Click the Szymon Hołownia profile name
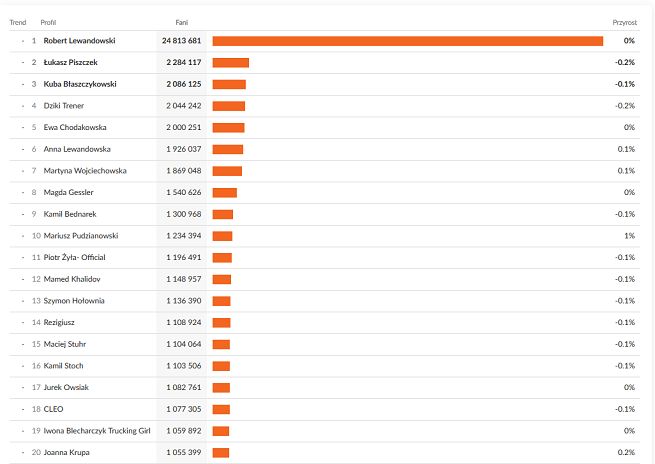Viewport: 655px width, 464px height. (74, 300)
